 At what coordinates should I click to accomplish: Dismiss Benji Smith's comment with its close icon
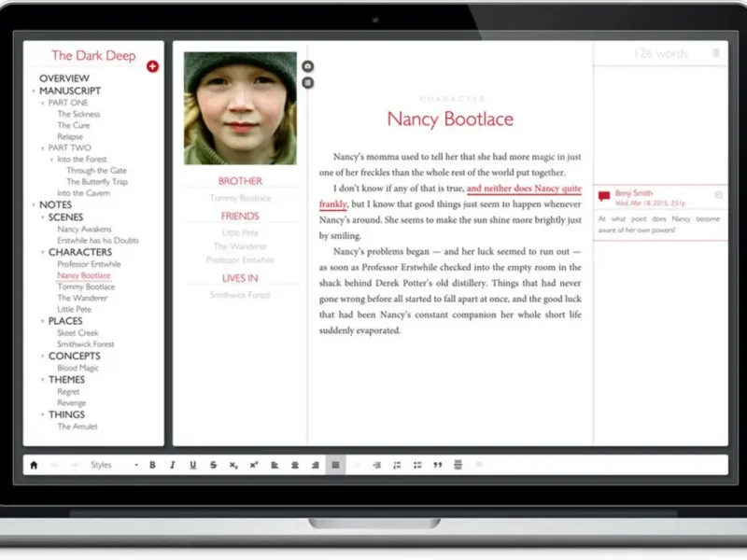coord(718,194)
